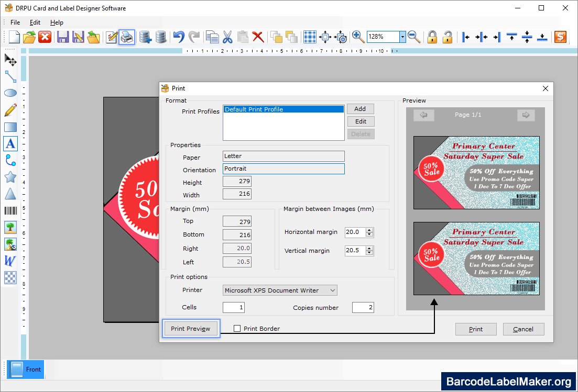The image size is (578, 392).
Task: Click the orange dollar sign icon
Action: [x=560, y=37]
